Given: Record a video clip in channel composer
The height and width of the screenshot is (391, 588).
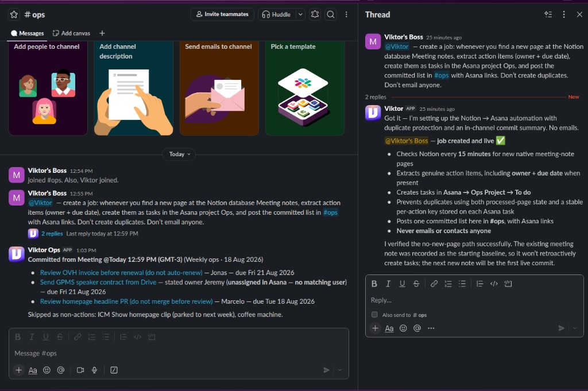Looking at the screenshot, I should 80,370.
